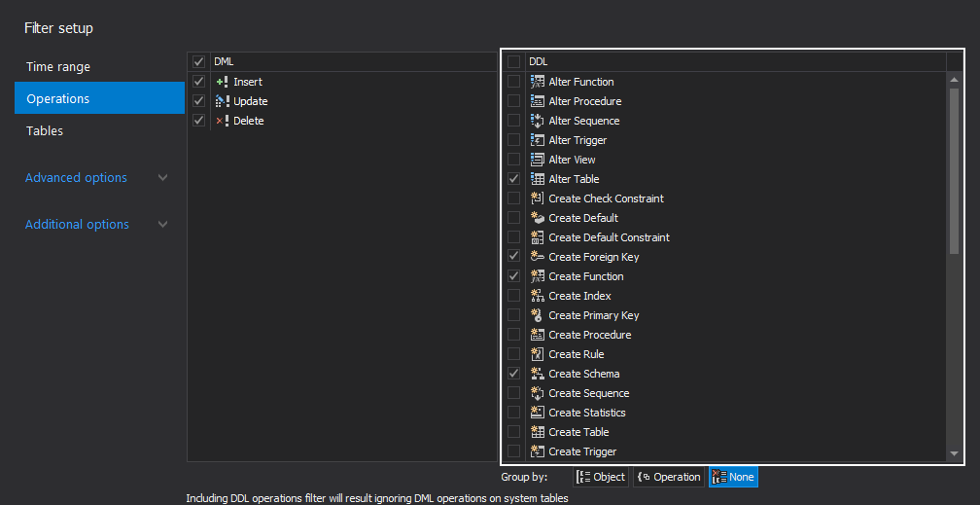Check the Create Index checkbox
The height and width of the screenshot is (505, 980).
click(513, 296)
